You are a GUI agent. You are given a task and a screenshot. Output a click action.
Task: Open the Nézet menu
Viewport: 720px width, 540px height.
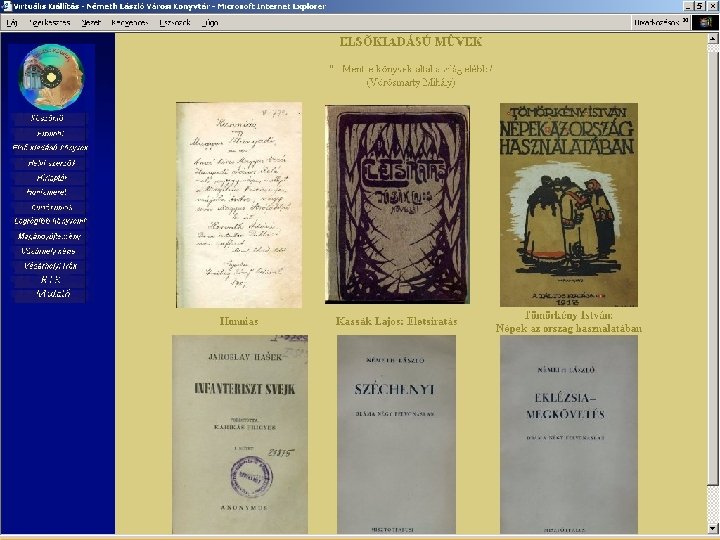coord(91,22)
